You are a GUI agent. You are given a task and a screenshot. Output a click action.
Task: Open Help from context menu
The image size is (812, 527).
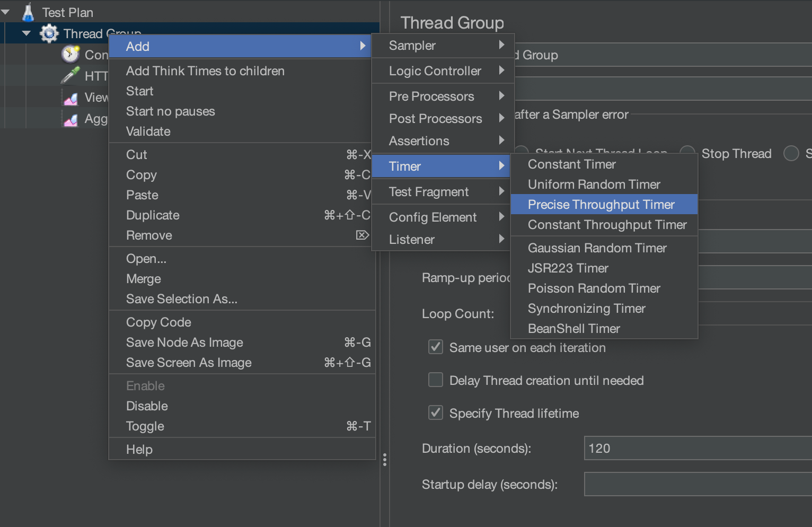[x=242, y=450]
